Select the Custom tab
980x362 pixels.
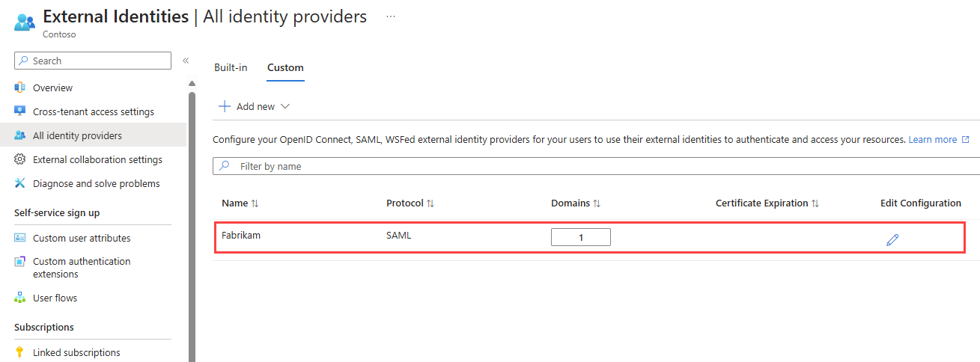[285, 67]
